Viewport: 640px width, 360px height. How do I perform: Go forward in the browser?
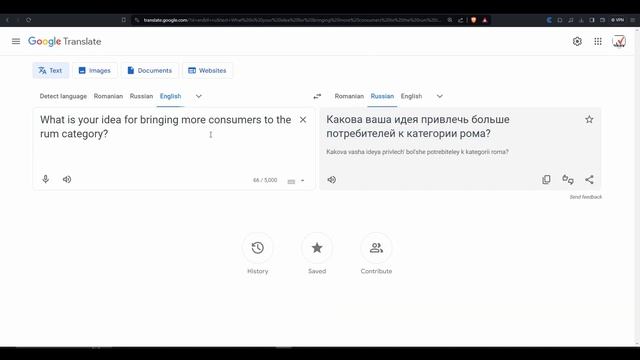pos(18,20)
